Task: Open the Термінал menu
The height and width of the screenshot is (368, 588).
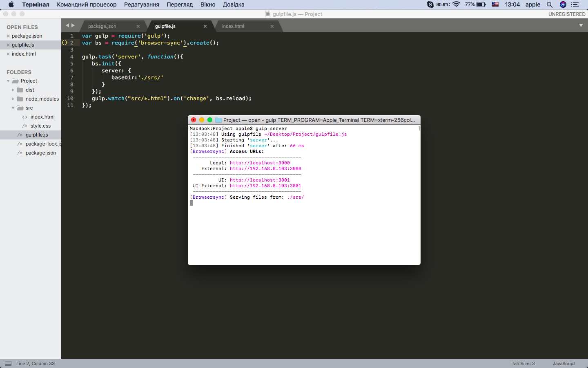Action: 36,4
